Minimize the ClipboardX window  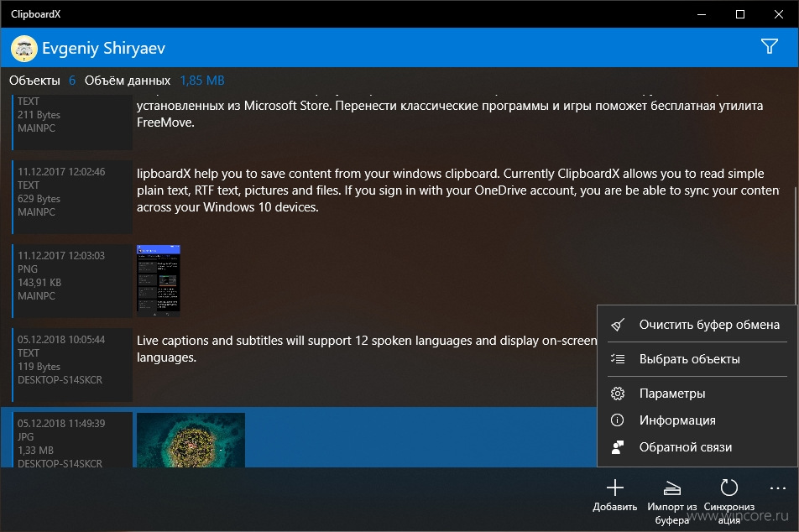click(702, 14)
